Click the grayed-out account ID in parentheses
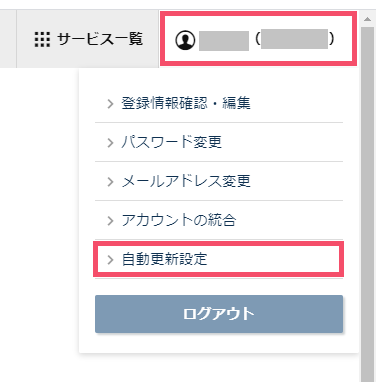 pyautogui.click(x=294, y=39)
